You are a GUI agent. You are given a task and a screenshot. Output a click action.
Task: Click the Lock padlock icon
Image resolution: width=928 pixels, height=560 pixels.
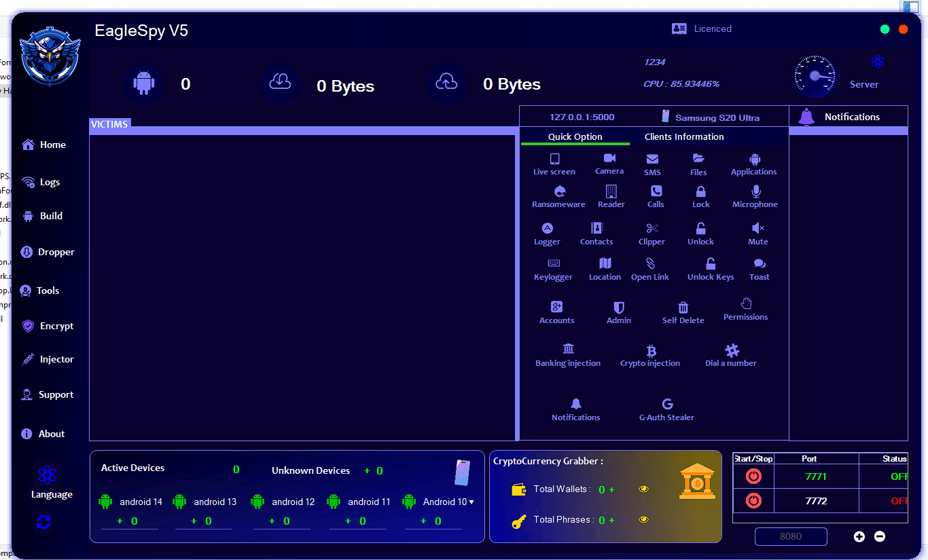tap(701, 191)
